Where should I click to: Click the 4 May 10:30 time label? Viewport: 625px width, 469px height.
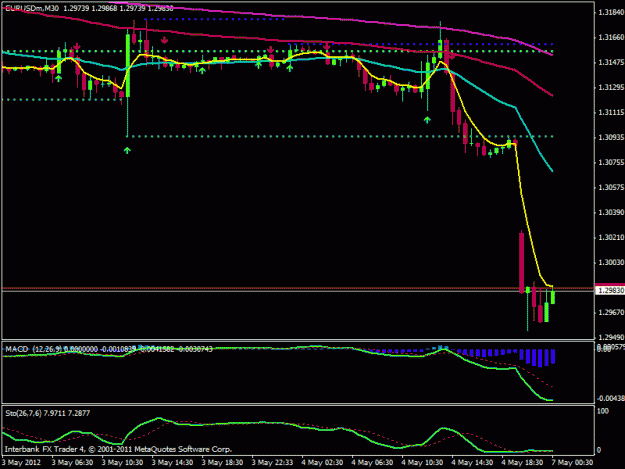click(422, 463)
